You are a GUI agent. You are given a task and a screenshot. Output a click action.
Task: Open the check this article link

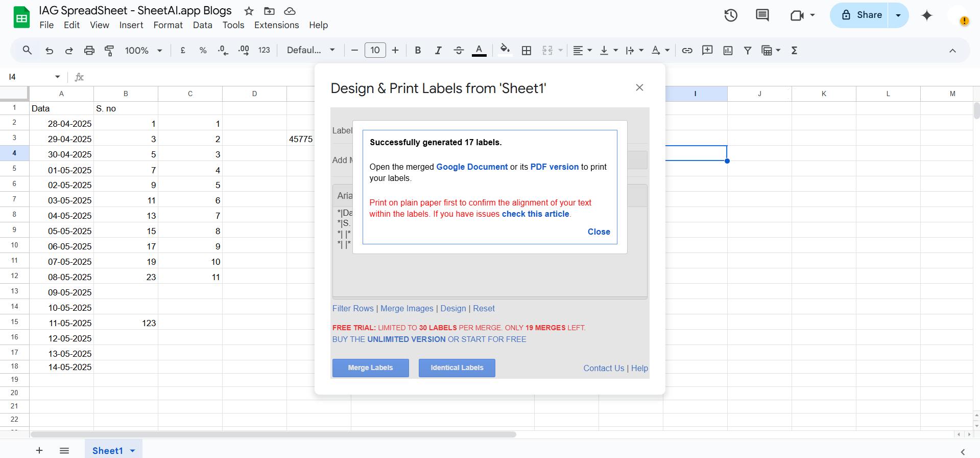pos(535,214)
